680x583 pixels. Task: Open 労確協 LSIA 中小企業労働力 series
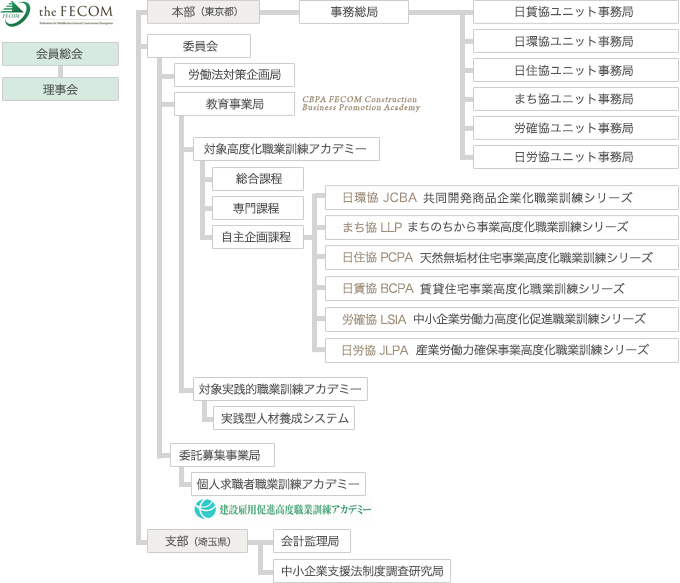coord(502,319)
